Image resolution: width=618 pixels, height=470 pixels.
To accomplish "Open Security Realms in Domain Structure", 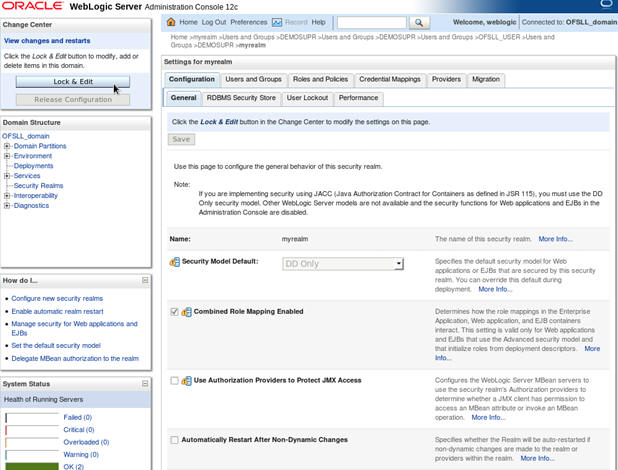I will point(38,186).
